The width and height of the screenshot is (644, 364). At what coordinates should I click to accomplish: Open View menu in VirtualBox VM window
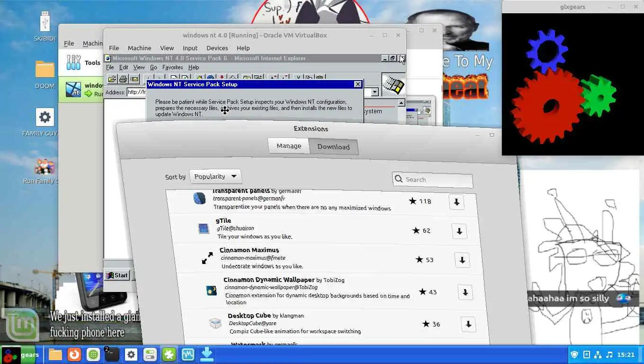click(167, 48)
